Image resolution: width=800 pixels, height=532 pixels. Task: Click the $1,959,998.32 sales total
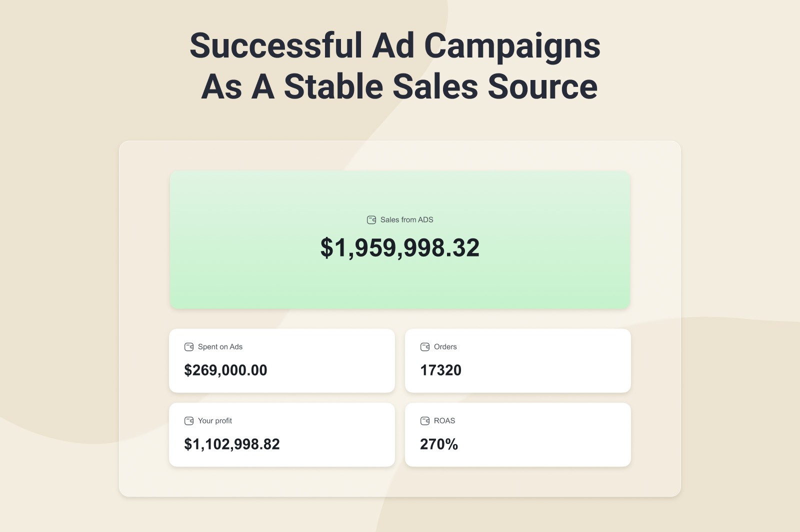(x=400, y=248)
